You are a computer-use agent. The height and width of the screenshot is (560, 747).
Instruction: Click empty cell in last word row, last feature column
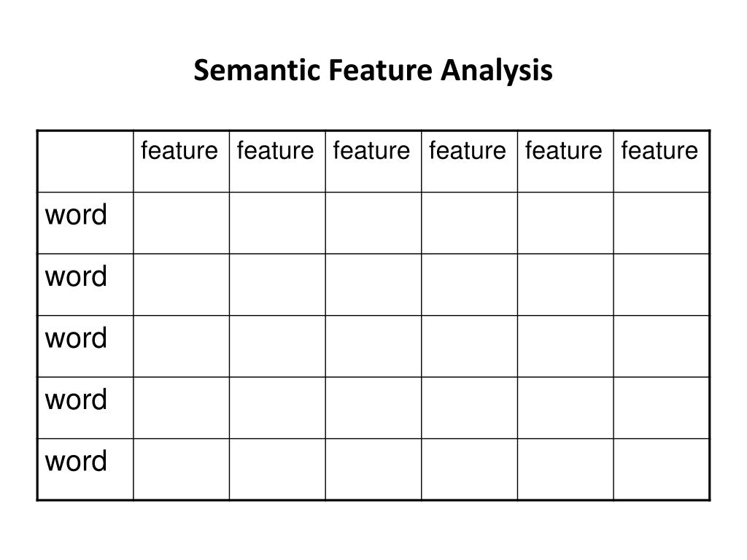662,469
